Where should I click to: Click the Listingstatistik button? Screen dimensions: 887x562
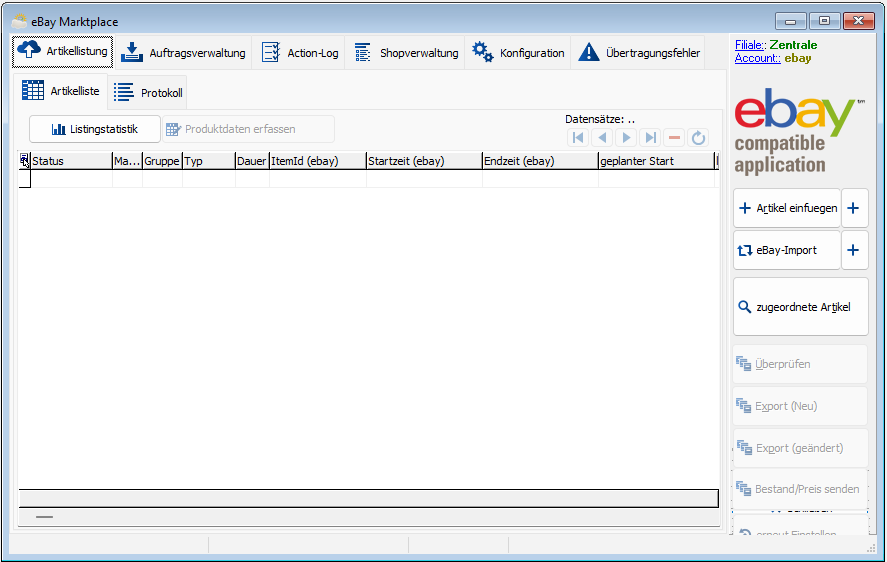coord(94,129)
